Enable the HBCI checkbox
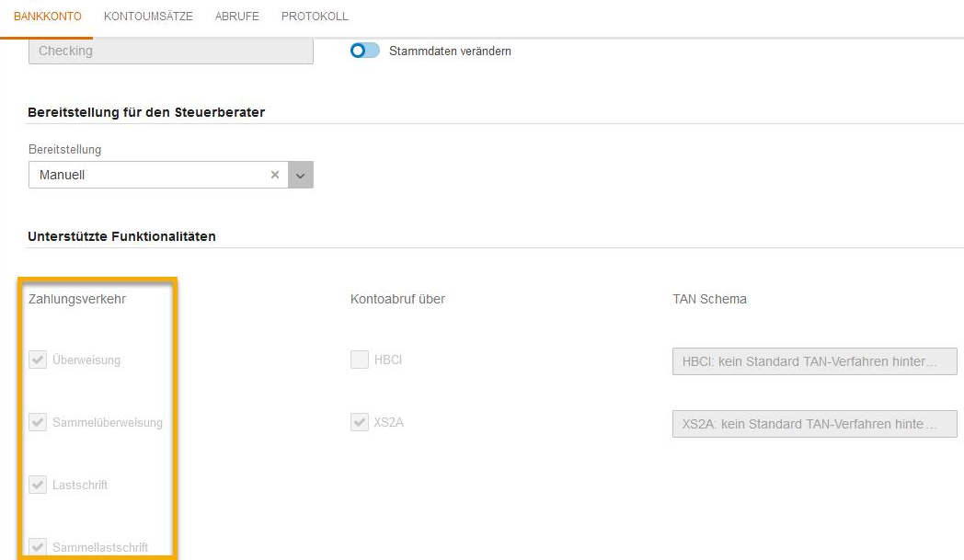The height and width of the screenshot is (560, 964). coord(360,360)
